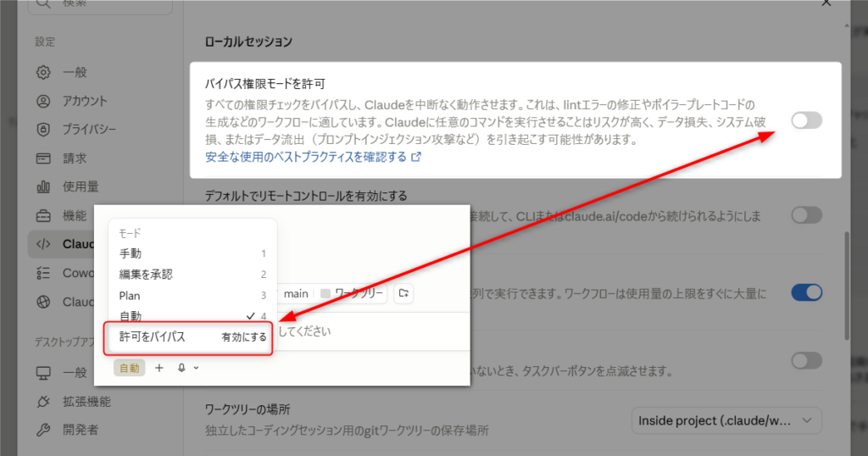
Task: Click デフォルトでリモートコントロールを有効にする text
Action: (306, 196)
